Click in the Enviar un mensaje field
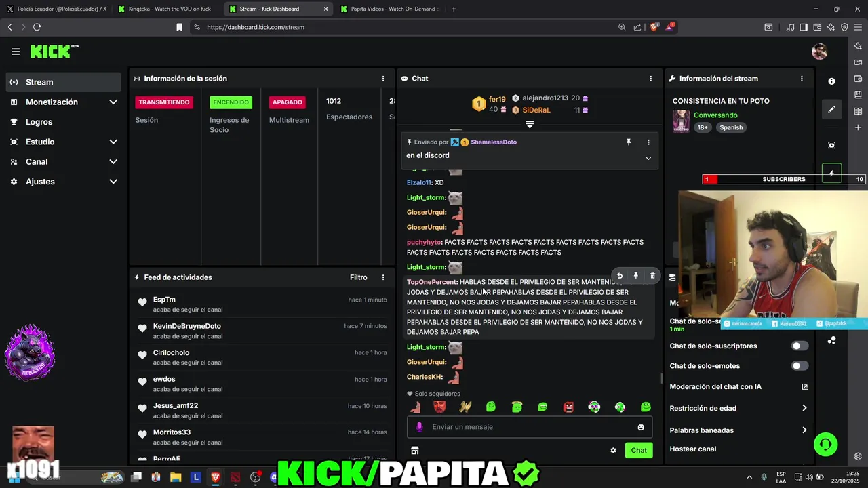 coord(530,427)
